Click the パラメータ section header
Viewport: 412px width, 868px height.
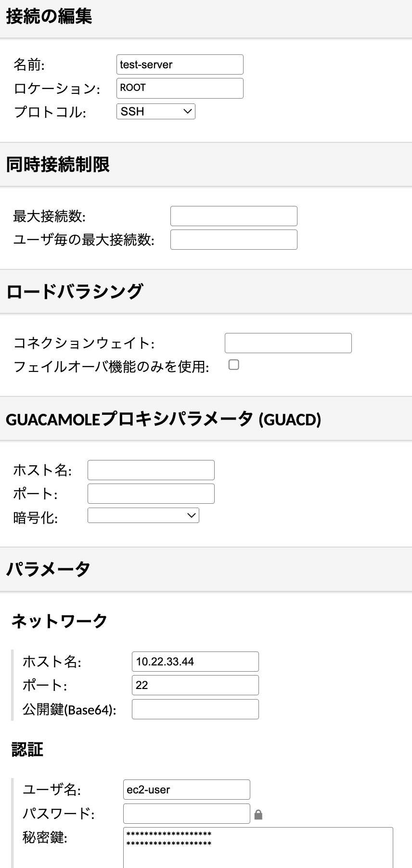[x=48, y=569]
